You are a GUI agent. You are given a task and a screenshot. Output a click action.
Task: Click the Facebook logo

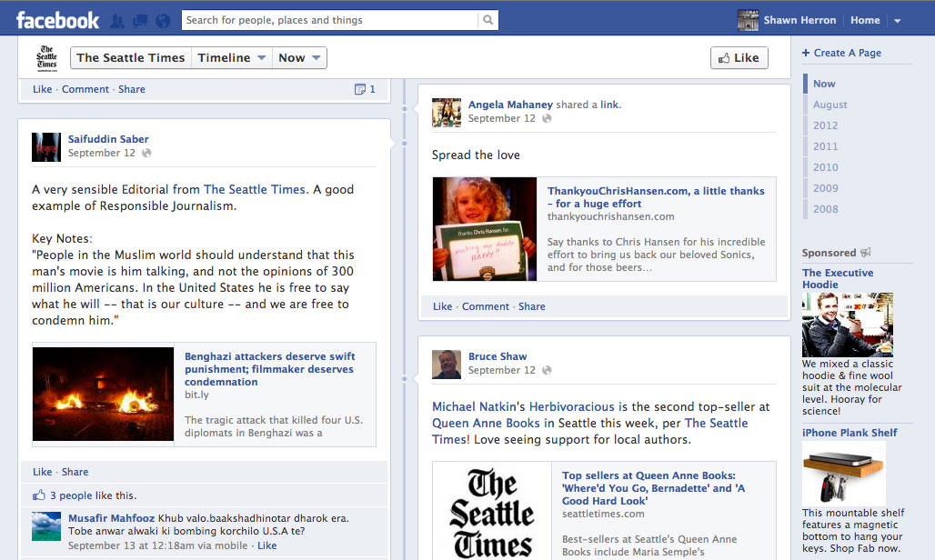coord(57,20)
